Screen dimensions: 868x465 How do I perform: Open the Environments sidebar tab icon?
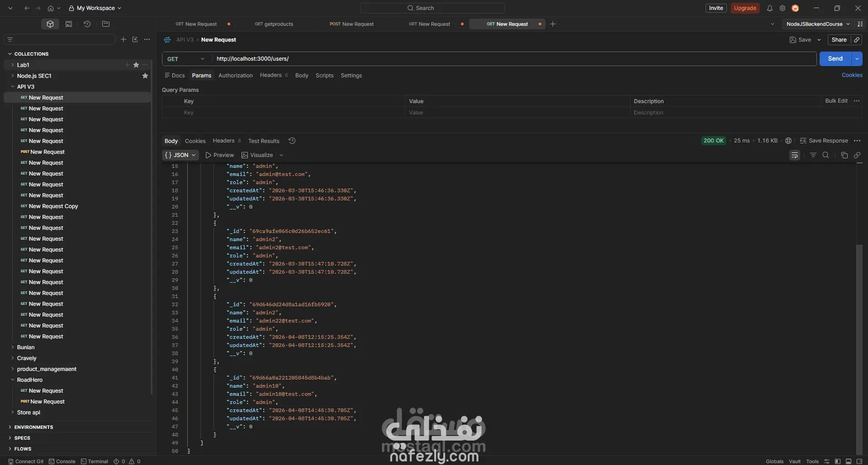point(69,24)
